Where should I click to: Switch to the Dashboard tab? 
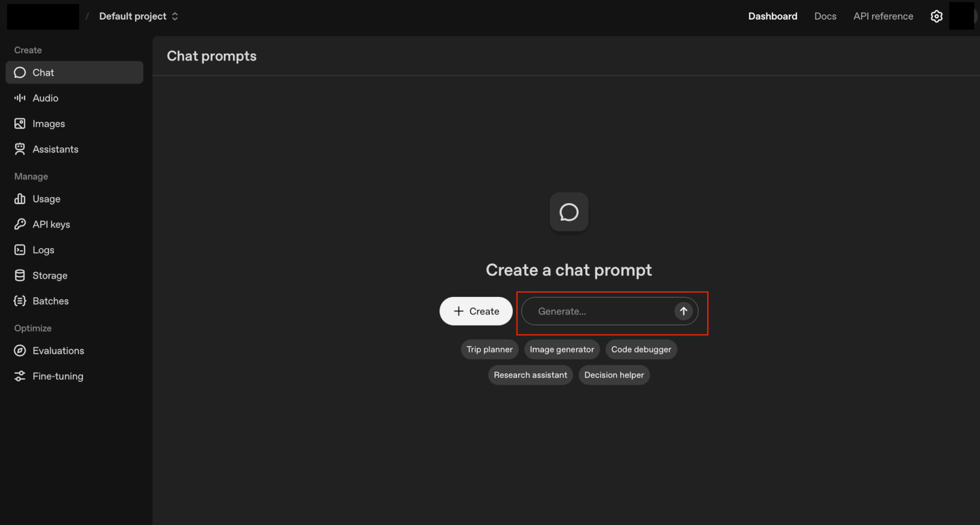pos(772,16)
